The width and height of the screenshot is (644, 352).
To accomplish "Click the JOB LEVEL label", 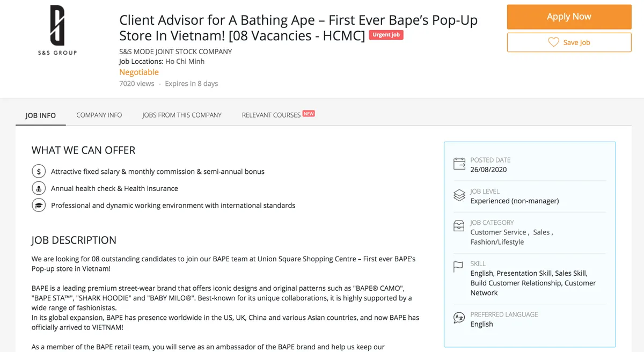I will pyautogui.click(x=485, y=191).
